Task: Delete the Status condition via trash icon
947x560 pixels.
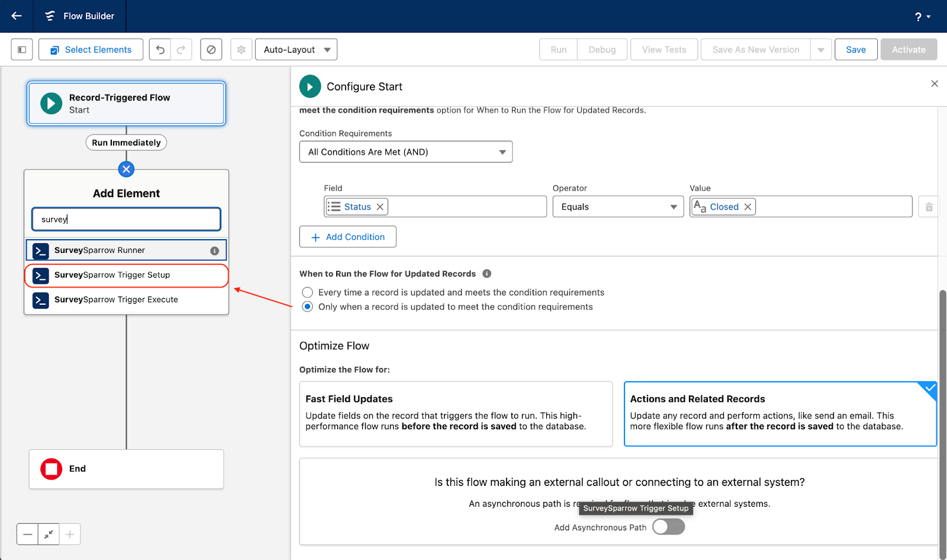Action: (x=929, y=207)
